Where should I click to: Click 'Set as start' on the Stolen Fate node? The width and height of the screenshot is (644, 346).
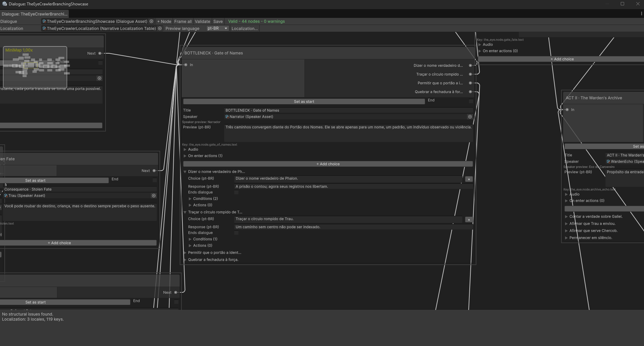click(54, 180)
